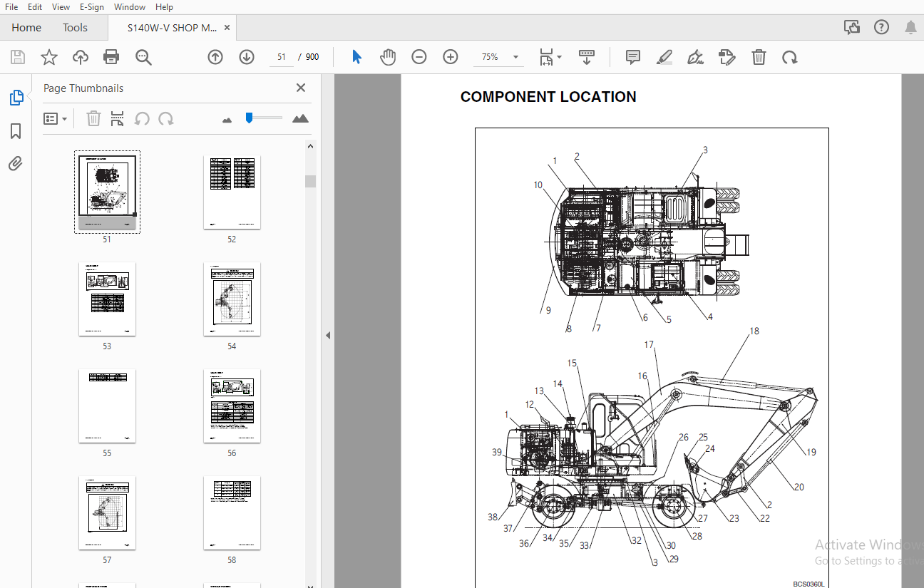Open the E-Sign menu
Viewport: 924px width, 588px height.
[x=91, y=7]
